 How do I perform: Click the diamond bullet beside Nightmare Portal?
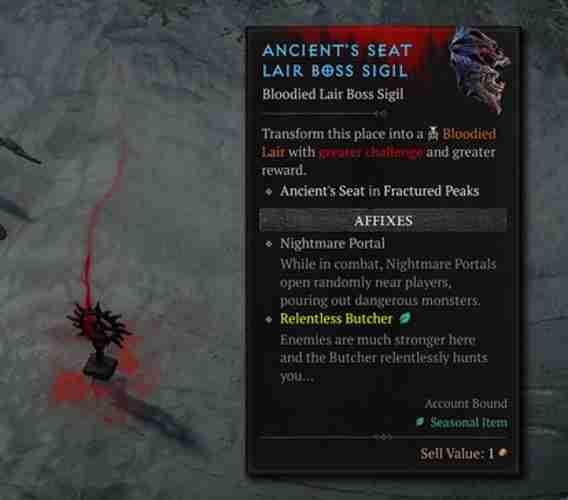[x=269, y=243]
